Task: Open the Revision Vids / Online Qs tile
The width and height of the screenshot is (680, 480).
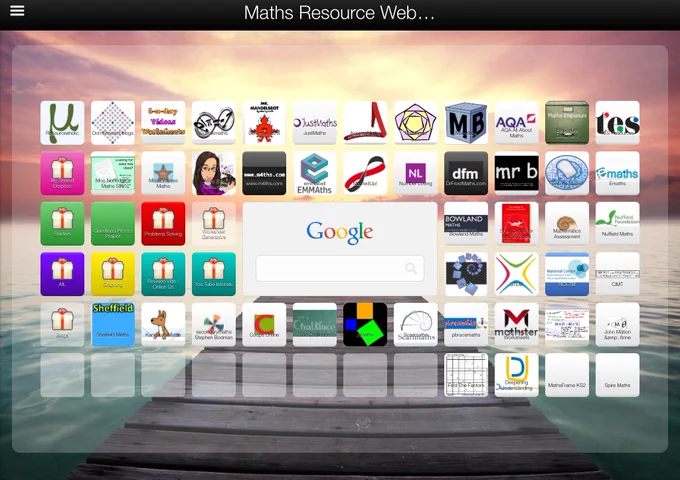Action: [x=163, y=274]
